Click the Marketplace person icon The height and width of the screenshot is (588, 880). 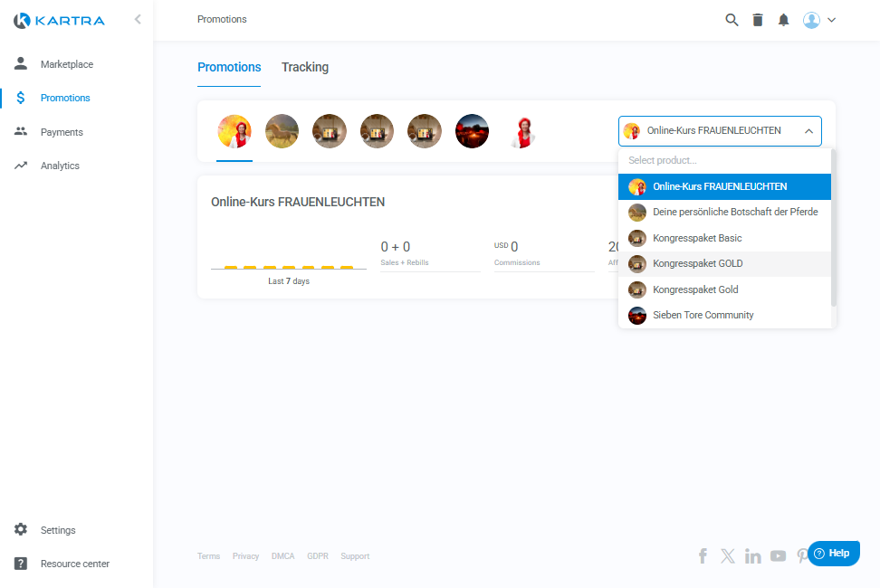(x=21, y=63)
